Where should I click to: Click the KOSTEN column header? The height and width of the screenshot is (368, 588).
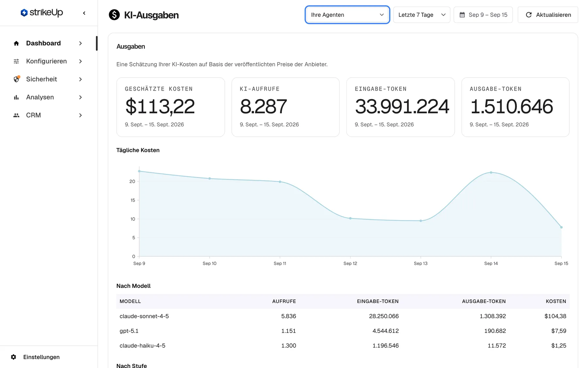click(556, 301)
